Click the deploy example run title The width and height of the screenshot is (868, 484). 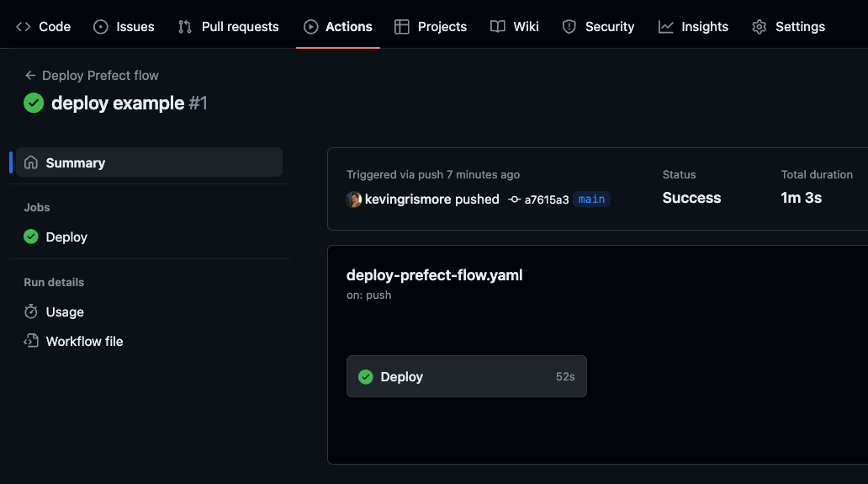[118, 103]
